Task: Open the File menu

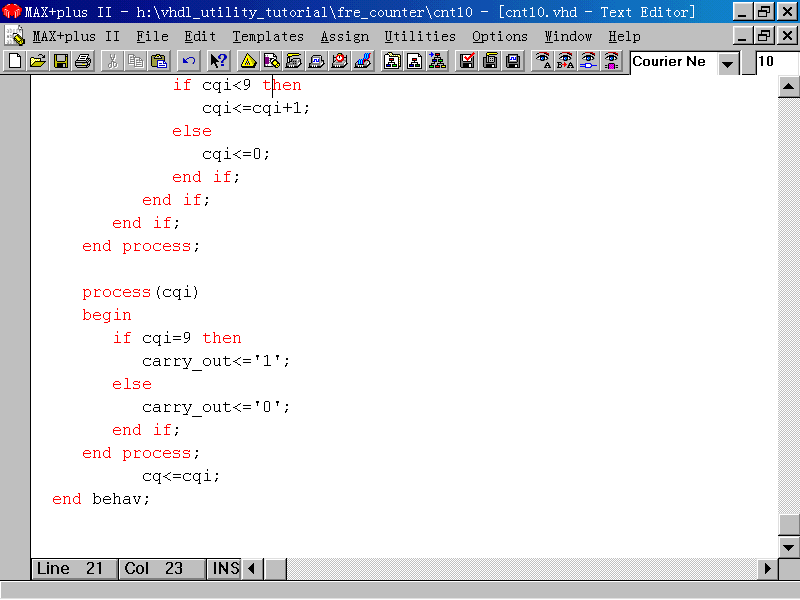Action: 152,37
